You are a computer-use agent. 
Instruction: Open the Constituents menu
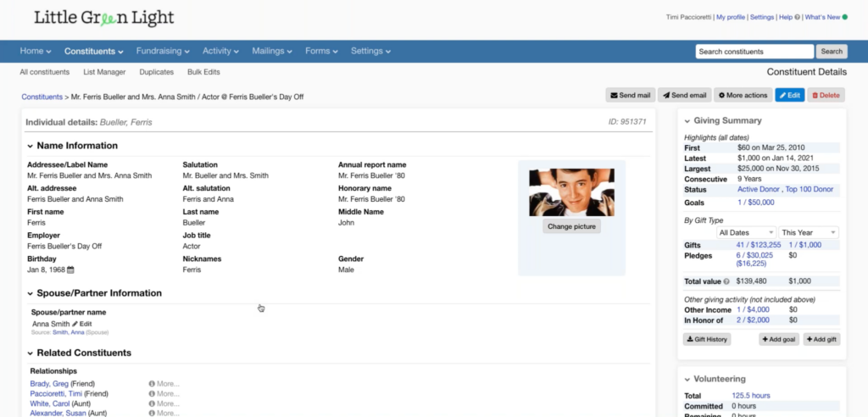click(x=93, y=51)
